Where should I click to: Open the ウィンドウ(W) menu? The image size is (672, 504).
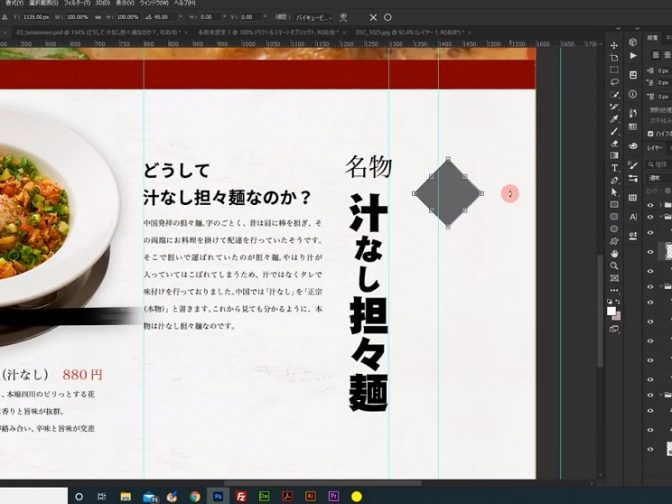click(x=154, y=3)
